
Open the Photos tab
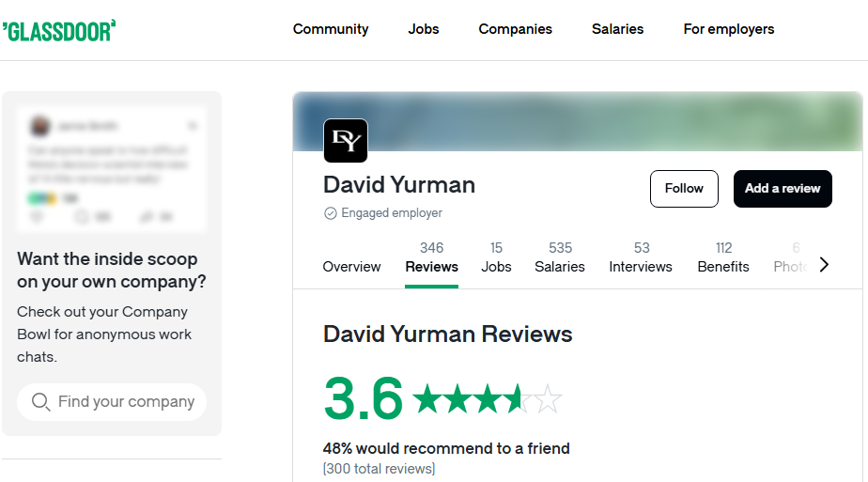791,257
